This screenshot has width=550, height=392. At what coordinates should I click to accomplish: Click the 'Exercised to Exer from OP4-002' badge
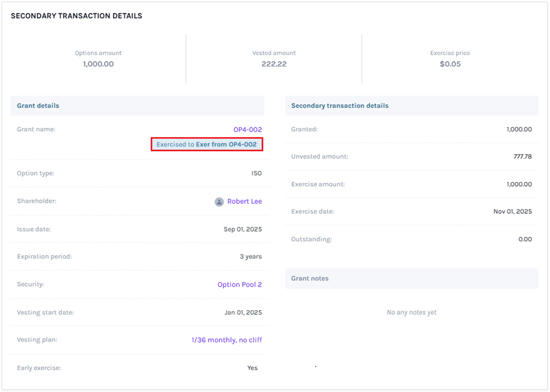(207, 144)
